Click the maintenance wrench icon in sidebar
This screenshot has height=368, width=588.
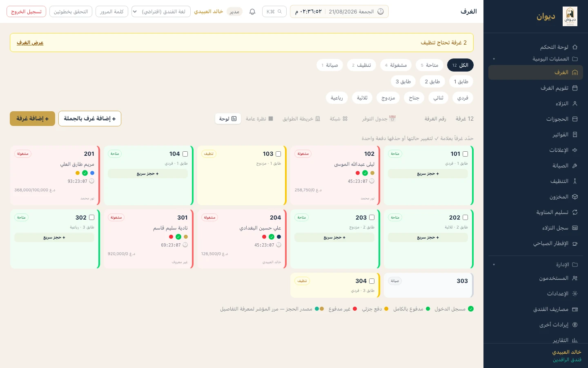click(x=575, y=166)
